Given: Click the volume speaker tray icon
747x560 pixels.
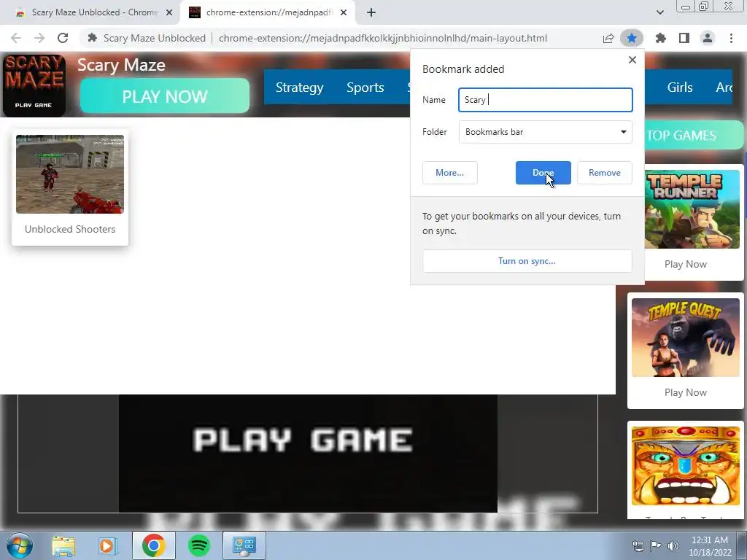Looking at the screenshot, I should coord(673,545).
